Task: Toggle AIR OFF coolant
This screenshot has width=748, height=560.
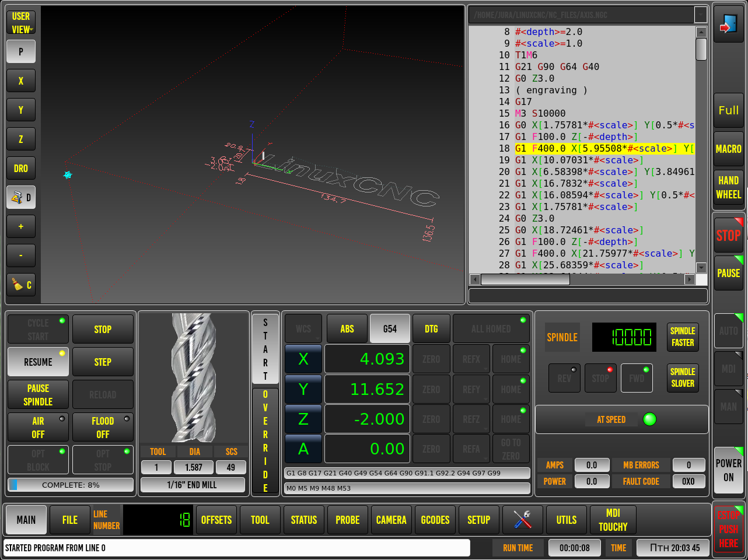Action: click(38, 428)
